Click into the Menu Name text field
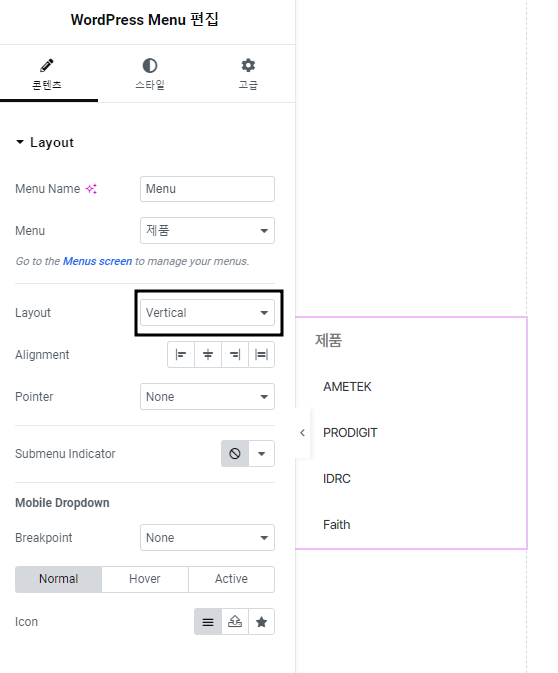The image size is (558, 673). pos(207,189)
